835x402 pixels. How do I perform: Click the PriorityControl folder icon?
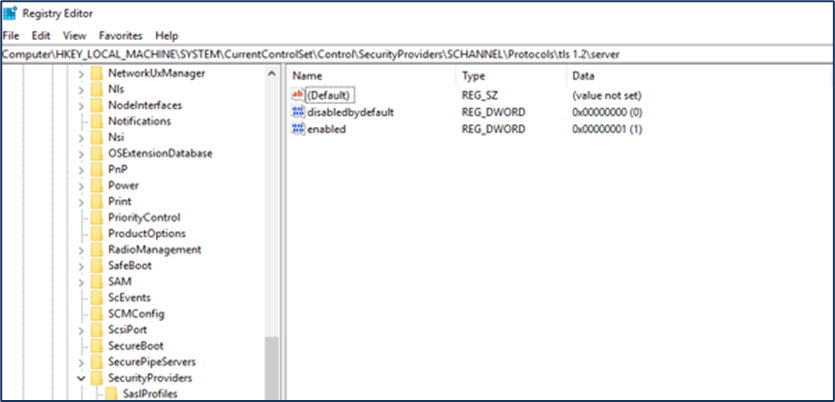pyautogui.click(x=96, y=217)
